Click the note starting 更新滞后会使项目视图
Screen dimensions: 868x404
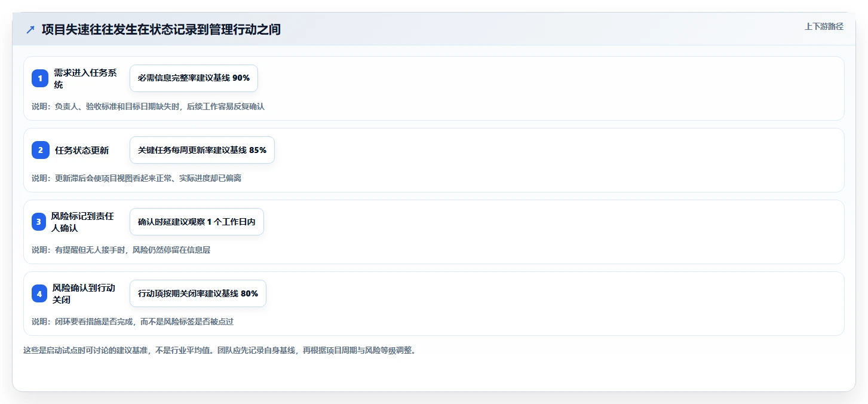pyautogui.click(x=136, y=178)
